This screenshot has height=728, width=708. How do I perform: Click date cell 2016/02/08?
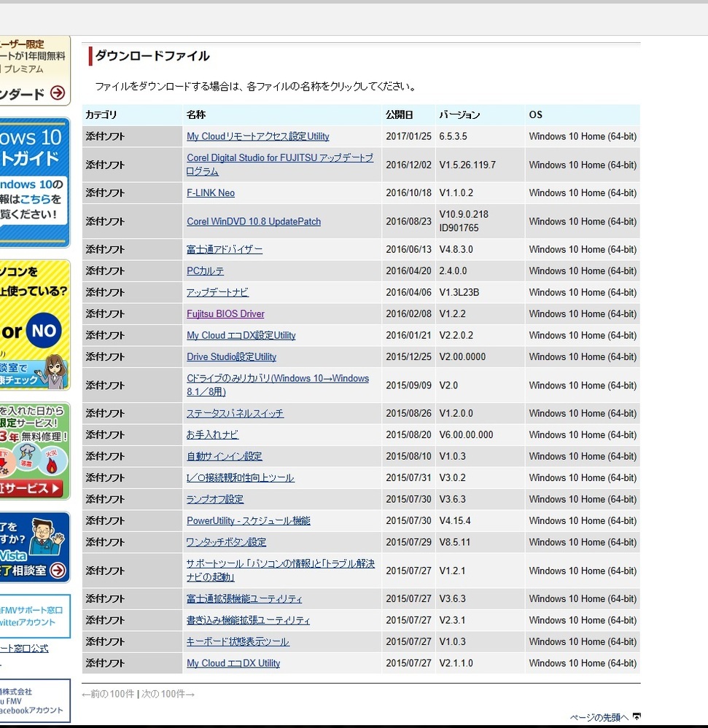point(408,314)
